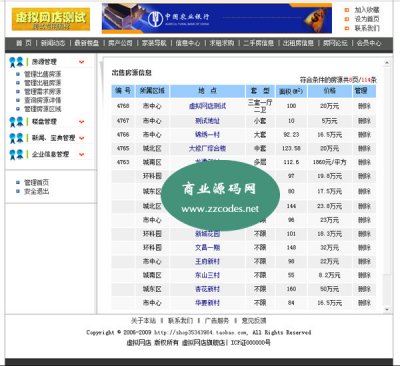
Task: Click the square bullet before 设为首页
Action: click(x=347, y=19)
